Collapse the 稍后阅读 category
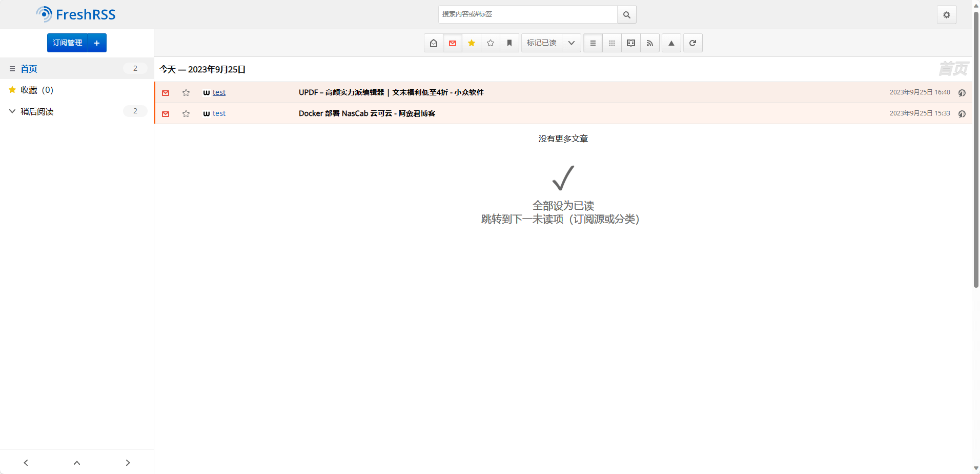The height and width of the screenshot is (474, 980). (12, 111)
